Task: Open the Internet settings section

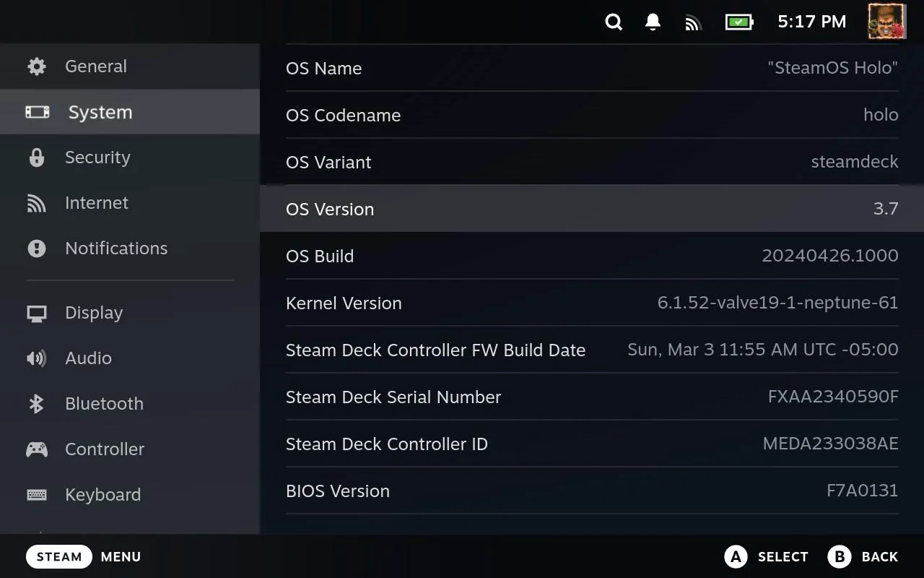Action: [x=97, y=203]
